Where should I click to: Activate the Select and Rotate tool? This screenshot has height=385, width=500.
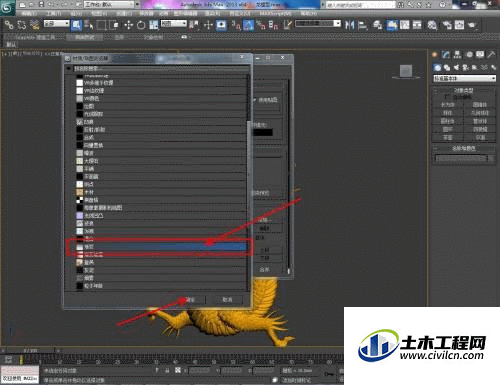click(x=141, y=25)
